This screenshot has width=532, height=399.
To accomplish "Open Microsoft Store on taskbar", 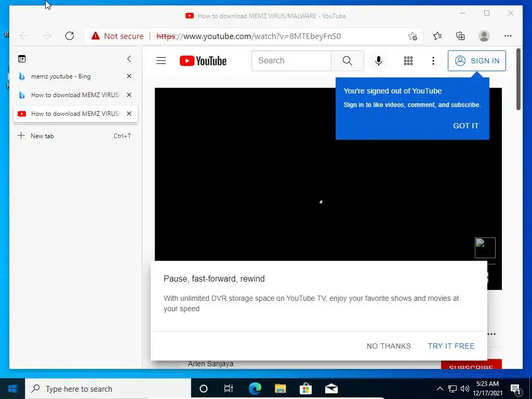I will [x=305, y=389].
